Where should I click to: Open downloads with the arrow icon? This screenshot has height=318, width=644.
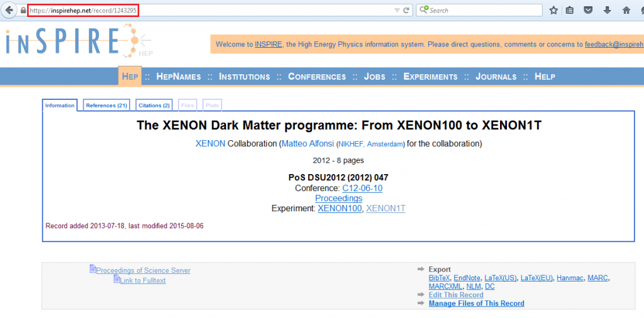607,10
